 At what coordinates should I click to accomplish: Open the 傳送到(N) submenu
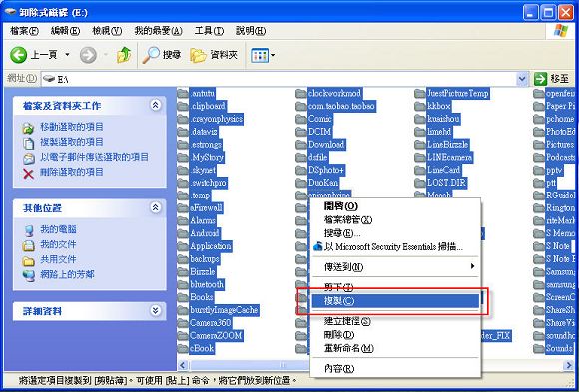(x=395, y=267)
